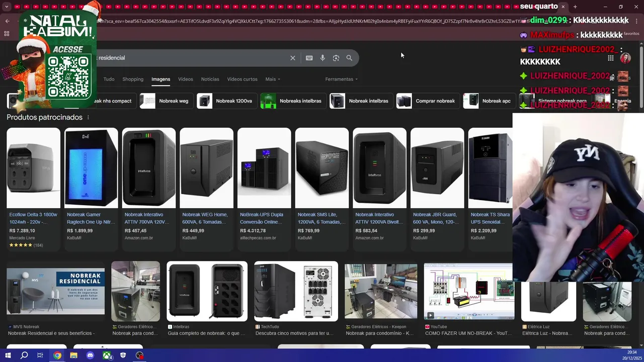The image size is (644, 362).
Task: Start a voice search with the microphone
Action: [x=323, y=58]
